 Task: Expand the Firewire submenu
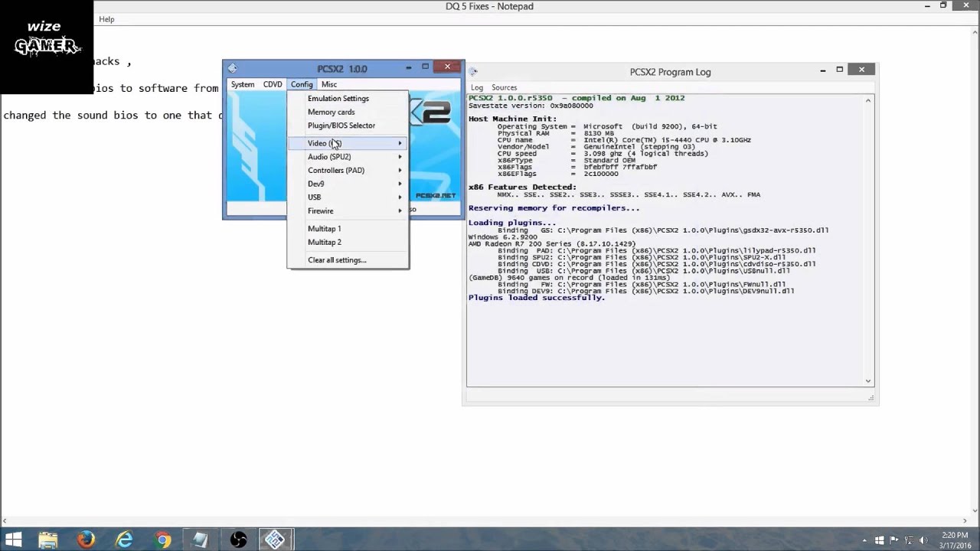click(348, 211)
